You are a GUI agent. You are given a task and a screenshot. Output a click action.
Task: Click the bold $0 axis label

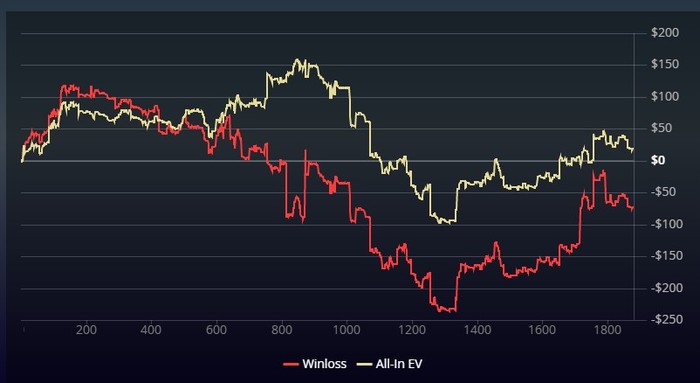tap(658, 160)
